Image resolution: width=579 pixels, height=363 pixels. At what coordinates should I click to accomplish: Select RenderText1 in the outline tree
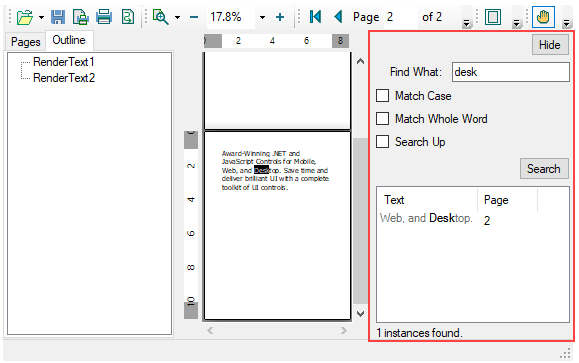pyautogui.click(x=64, y=62)
